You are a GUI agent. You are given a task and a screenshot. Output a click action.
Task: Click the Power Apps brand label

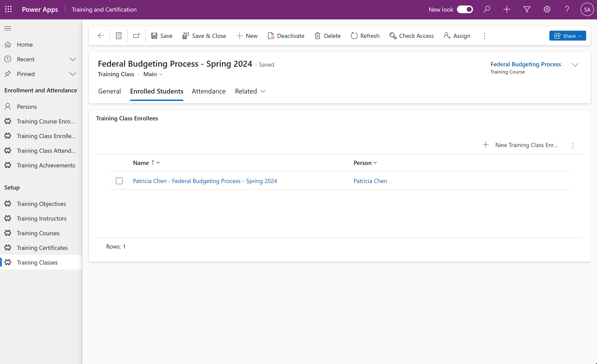40,10
